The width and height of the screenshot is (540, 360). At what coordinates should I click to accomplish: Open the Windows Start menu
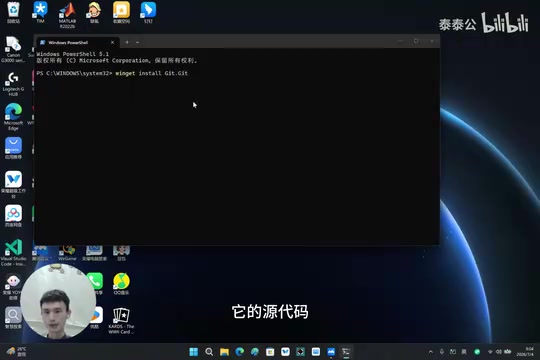point(194,352)
